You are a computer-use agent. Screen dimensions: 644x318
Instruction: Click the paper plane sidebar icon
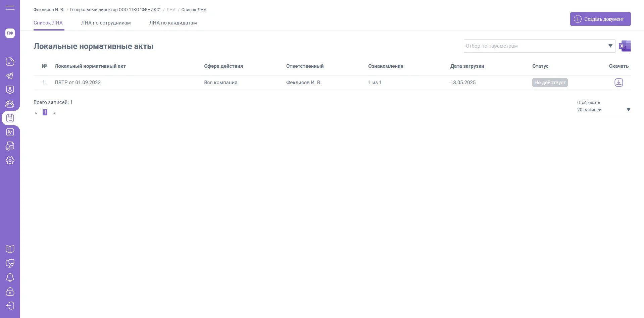point(10,76)
